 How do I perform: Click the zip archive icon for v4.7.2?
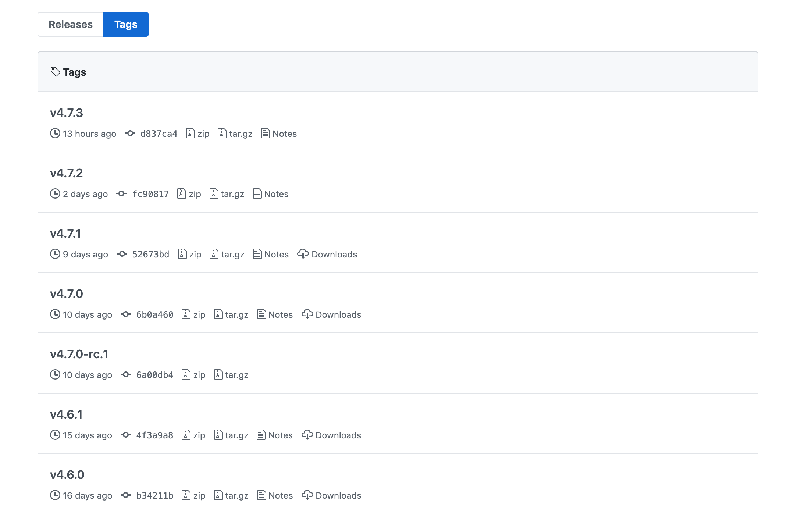click(182, 193)
